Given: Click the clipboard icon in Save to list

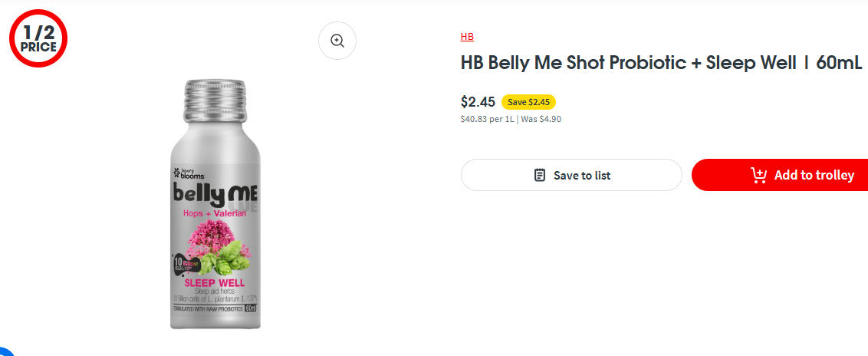Looking at the screenshot, I should pyautogui.click(x=540, y=175).
